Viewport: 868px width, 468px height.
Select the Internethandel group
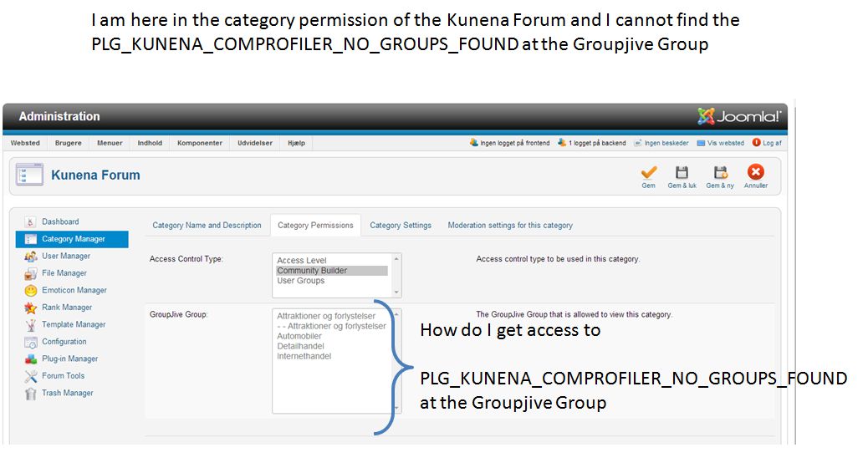(304, 356)
